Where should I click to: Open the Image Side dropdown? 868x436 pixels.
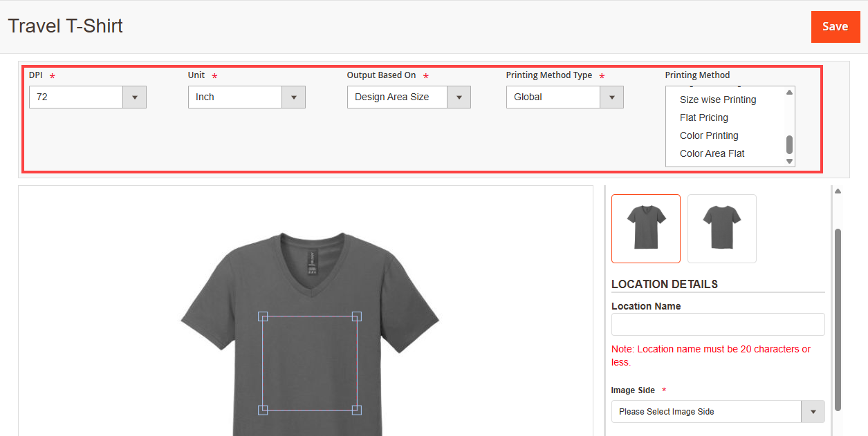(x=718, y=412)
